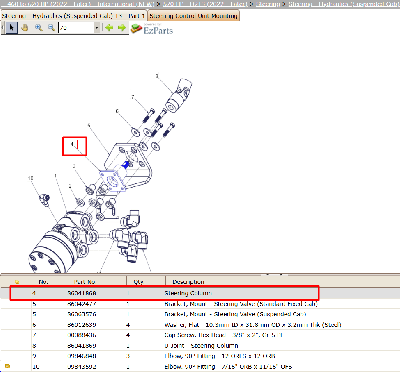Viewport: 400px width, 372px height.
Task: Click the zoom out magnifier
Action: click(x=51, y=28)
